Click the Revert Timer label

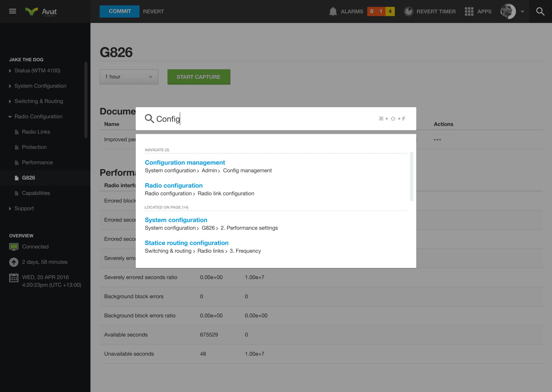point(436,11)
